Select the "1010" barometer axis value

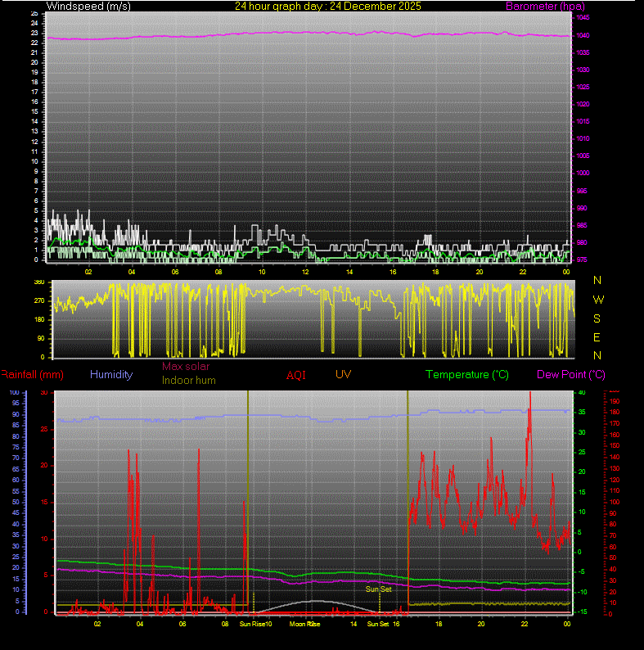point(583,139)
